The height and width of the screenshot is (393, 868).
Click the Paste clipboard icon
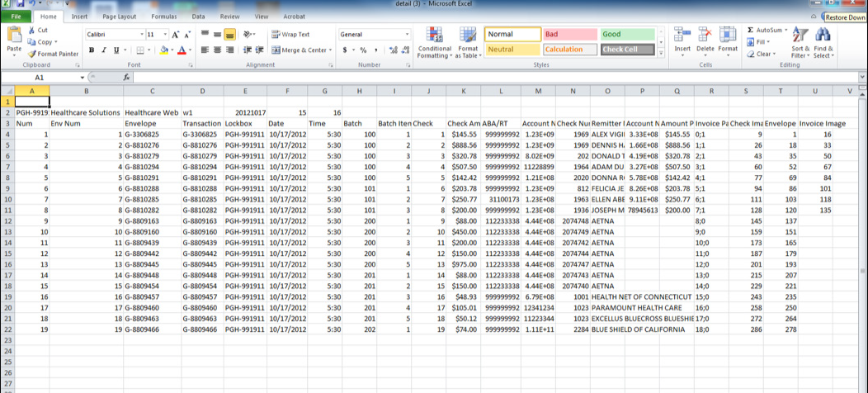(x=14, y=35)
